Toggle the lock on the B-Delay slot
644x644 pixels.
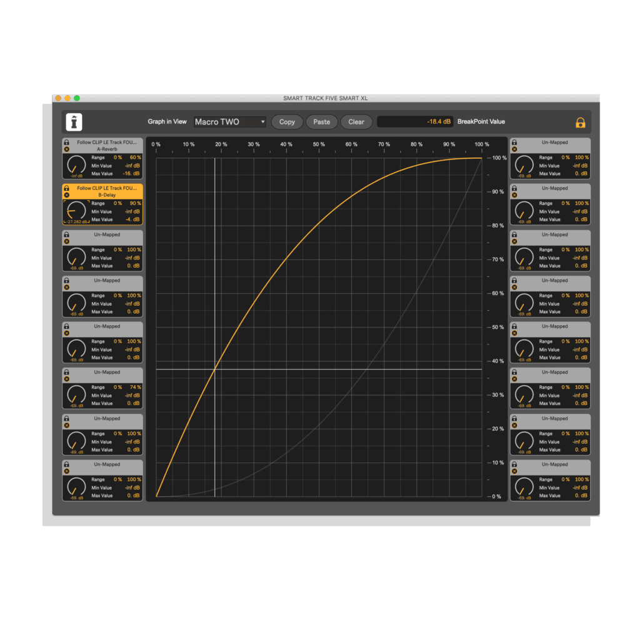click(x=66, y=188)
